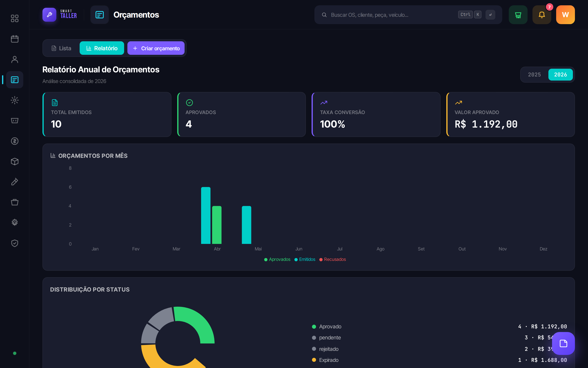Image resolution: width=588 pixels, height=368 pixels.
Task: Open the dashboard grid icon in sidebar
Action: [x=14, y=18]
